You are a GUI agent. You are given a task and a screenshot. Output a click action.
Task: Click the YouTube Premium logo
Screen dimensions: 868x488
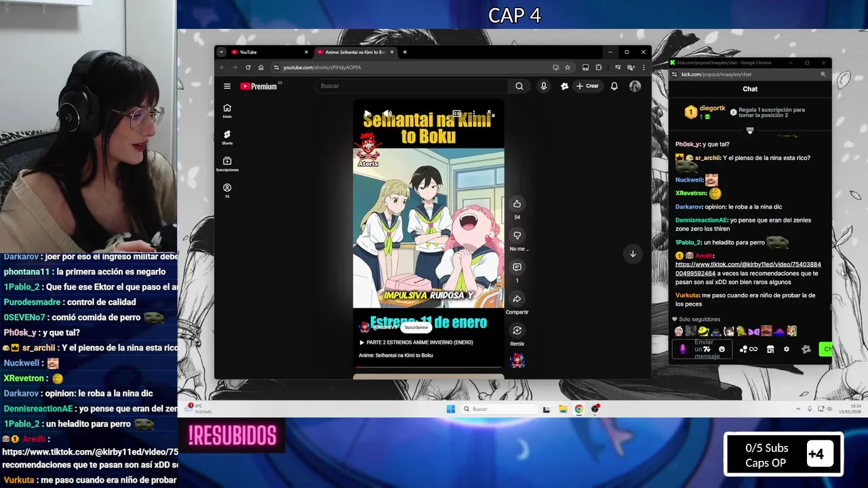point(260,86)
